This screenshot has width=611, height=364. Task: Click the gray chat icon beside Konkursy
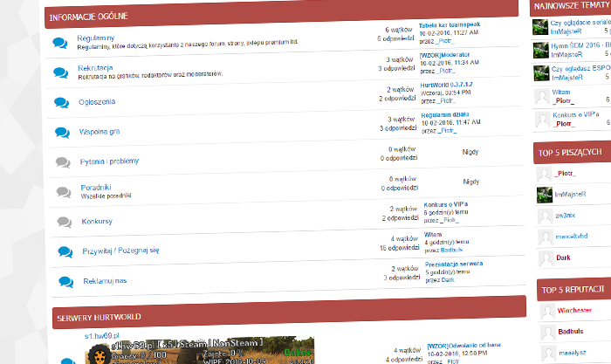click(x=65, y=222)
